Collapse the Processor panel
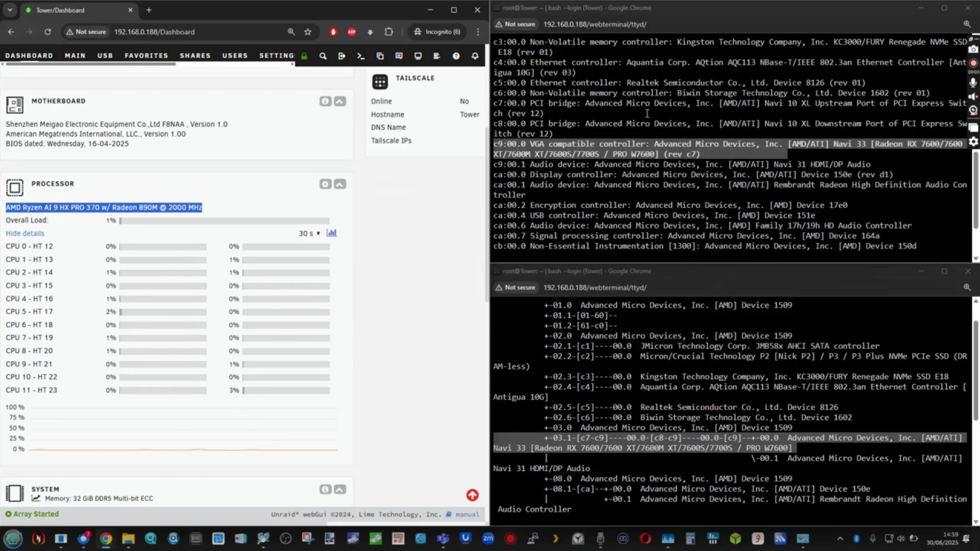Screen dimensions: 980x551 pyautogui.click(x=340, y=184)
